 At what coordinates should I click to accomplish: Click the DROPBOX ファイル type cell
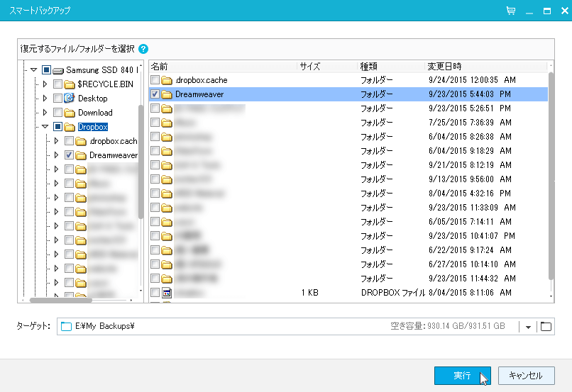pyautogui.click(x=393, y=293)
